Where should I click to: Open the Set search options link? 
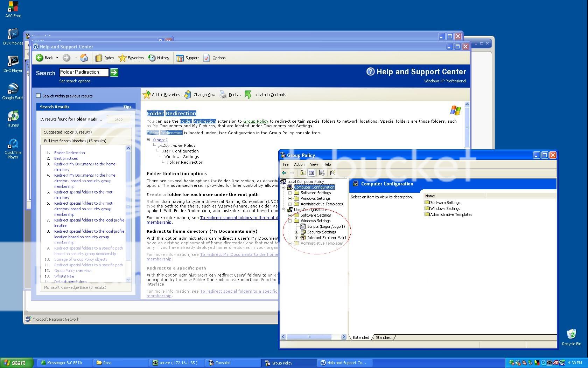point(75,81)
